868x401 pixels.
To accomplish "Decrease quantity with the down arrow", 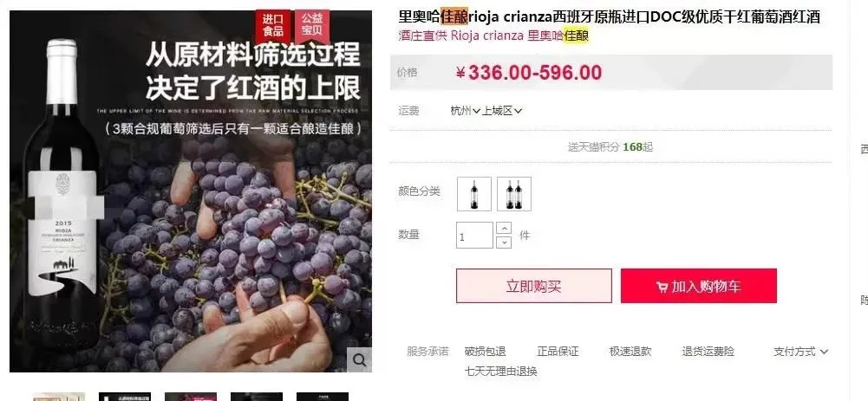I will click(504, 243).
